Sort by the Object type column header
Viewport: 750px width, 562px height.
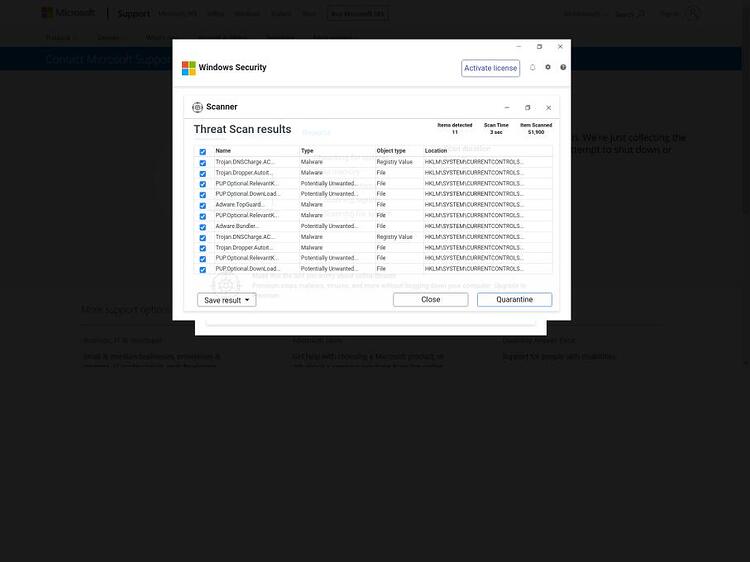click(391, 151)
